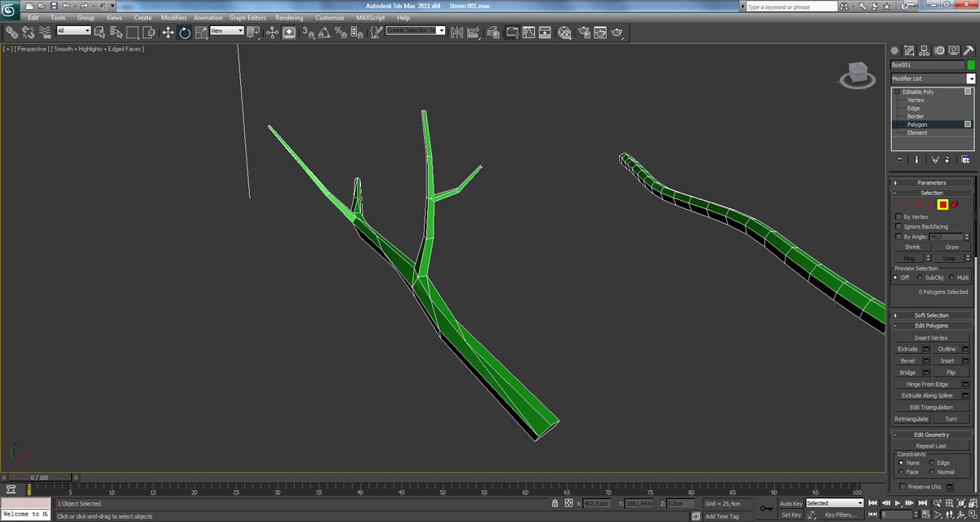Click the Unlink Selection tool
The image size is (980, 522).
pyautogui.click(x=29, y=32)
